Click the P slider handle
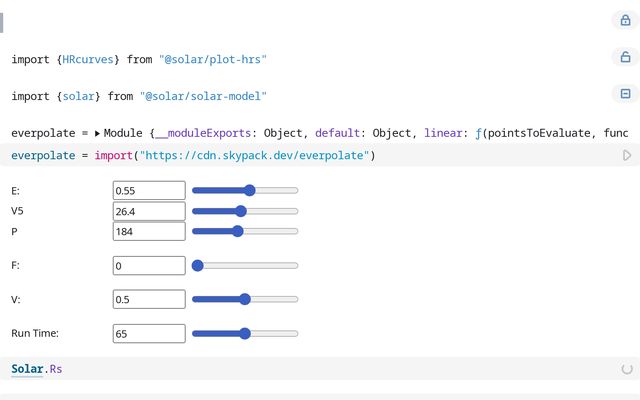The width and height of the screenshot is (640, 400). (238, 231)
